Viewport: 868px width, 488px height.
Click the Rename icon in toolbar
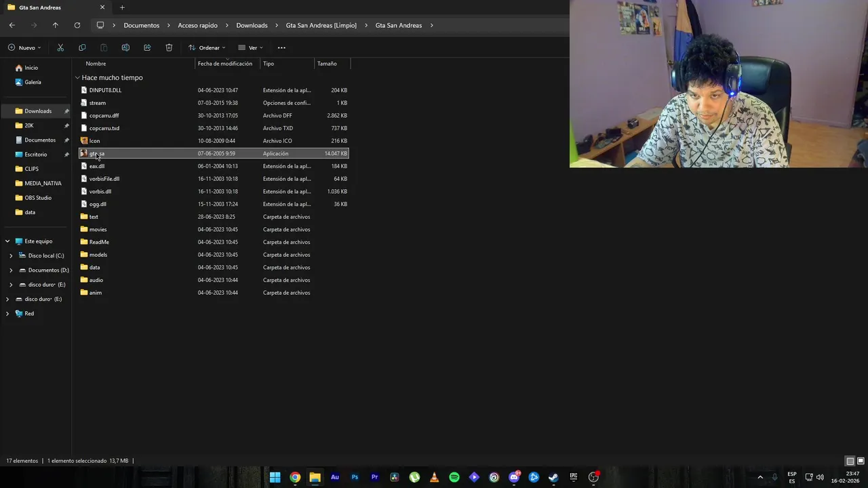125,47
